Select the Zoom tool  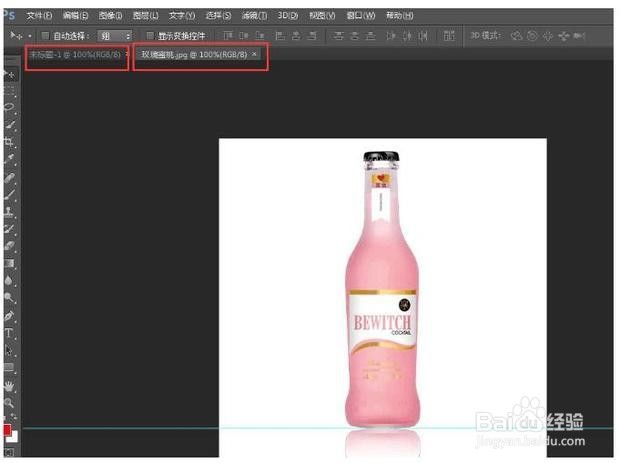9,403
